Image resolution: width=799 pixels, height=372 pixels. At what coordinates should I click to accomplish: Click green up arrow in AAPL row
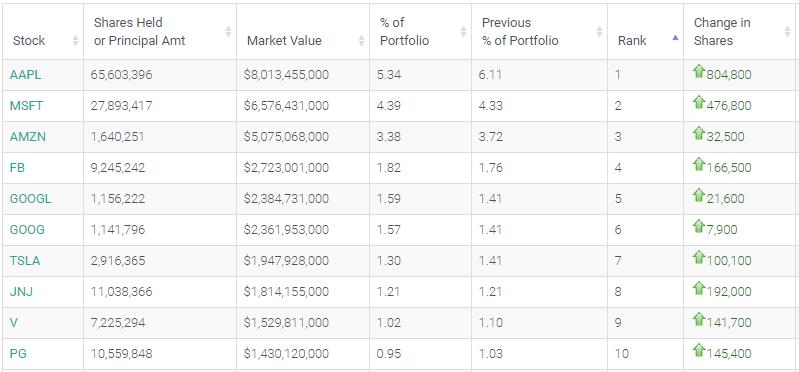[x=699, y=72]
